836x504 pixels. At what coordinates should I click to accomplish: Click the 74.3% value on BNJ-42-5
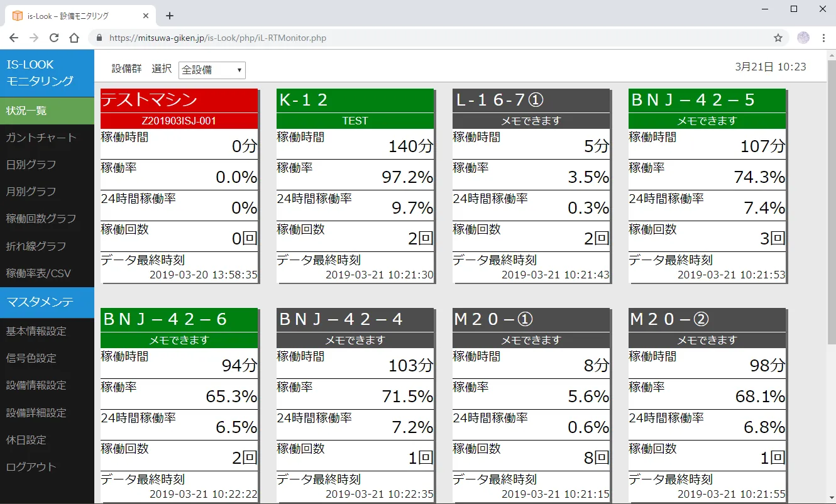tap(759, 177)
